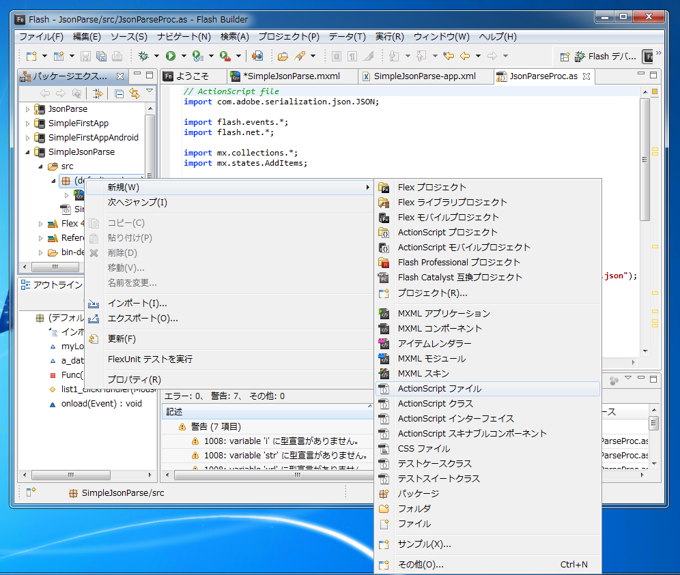Open Run button dropdown arrow
Viewport: 680px width, 575px height.
tap(183, 56)
